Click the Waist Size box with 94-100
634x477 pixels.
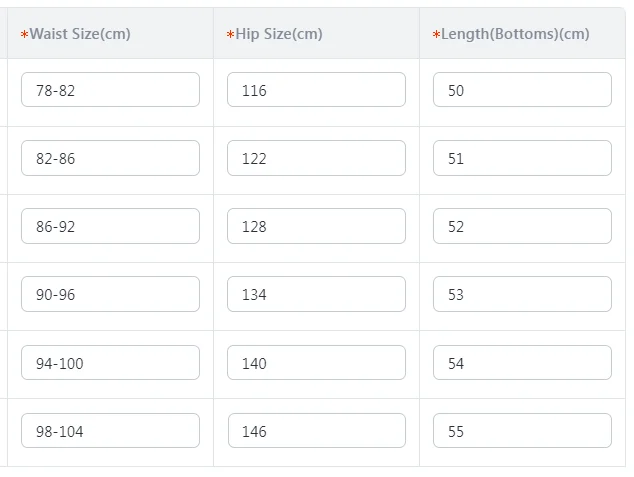click(110, 363)
